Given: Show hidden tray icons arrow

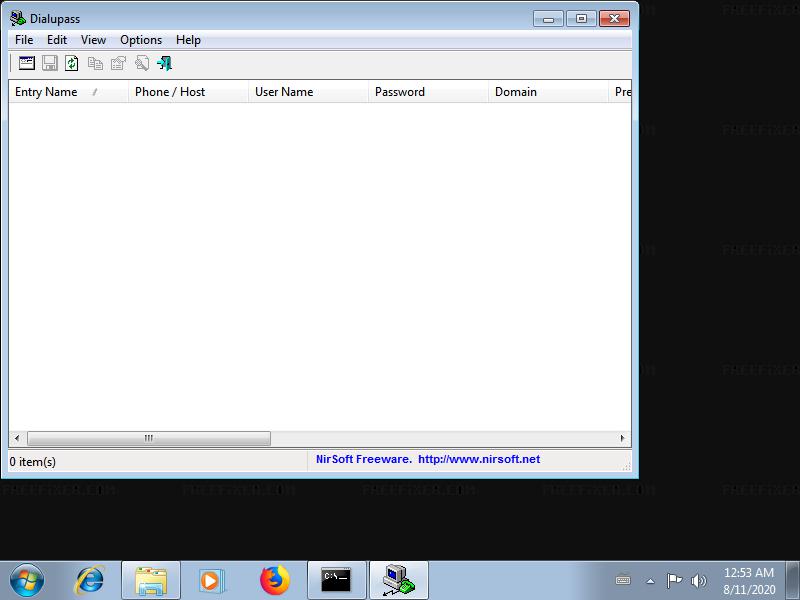Looking at the screenshot, I should tap(651, 581).
